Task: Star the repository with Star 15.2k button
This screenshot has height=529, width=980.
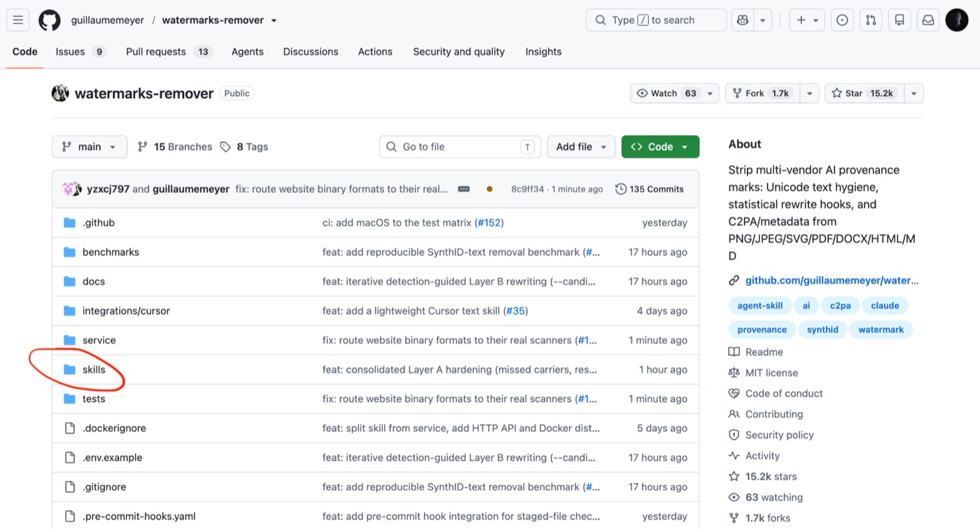Action: coord(865,93)
